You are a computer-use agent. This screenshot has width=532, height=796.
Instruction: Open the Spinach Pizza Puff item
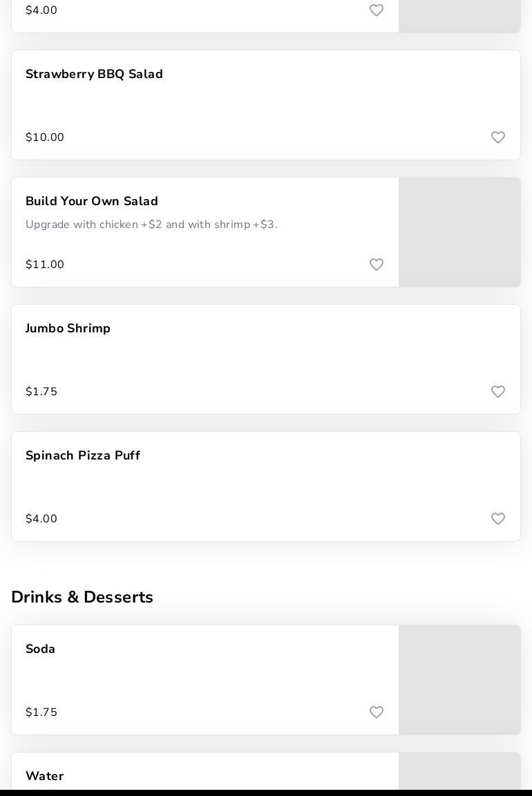[x=83, y=456]
